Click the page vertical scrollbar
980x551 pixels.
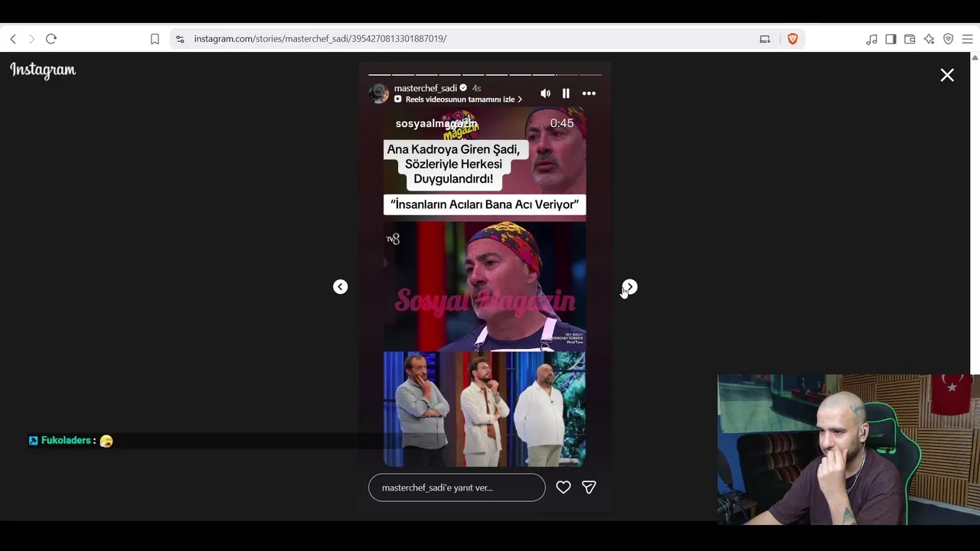click(x=975, y=213)
